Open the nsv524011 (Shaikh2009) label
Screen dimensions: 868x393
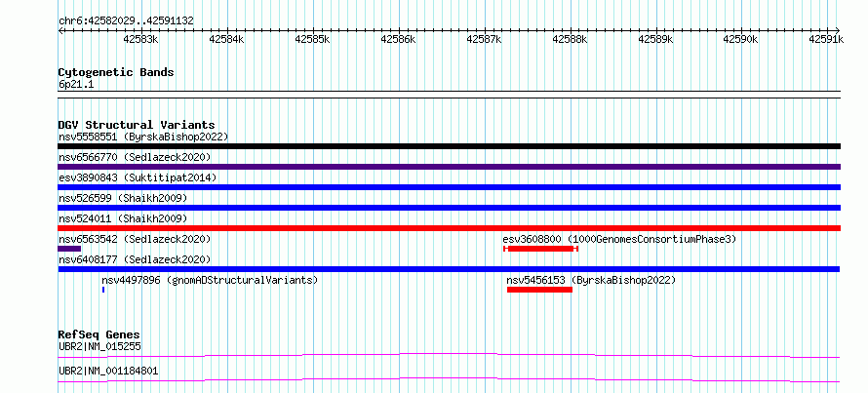(x=123, y=218)
